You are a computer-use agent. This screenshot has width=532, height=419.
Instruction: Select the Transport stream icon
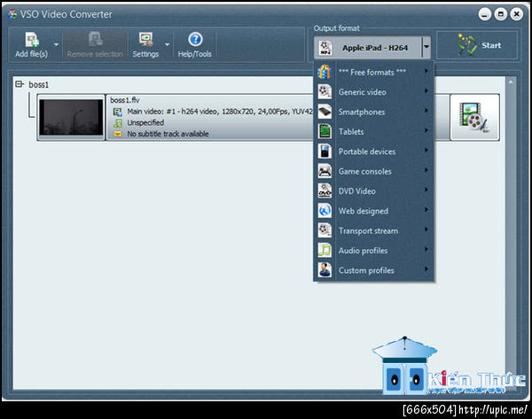pyautogui.click(x=325, y=230)
